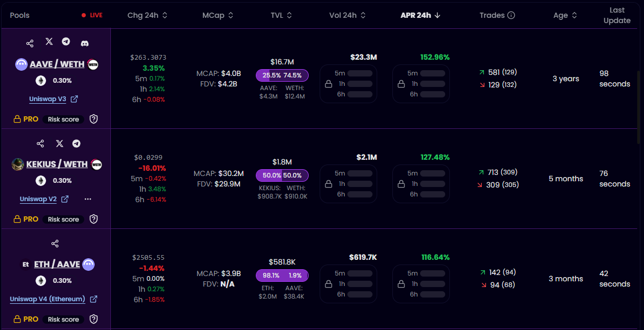Click the MCAP $30.2M value
The width and height of the screenshot is (644, 330).
219,173
